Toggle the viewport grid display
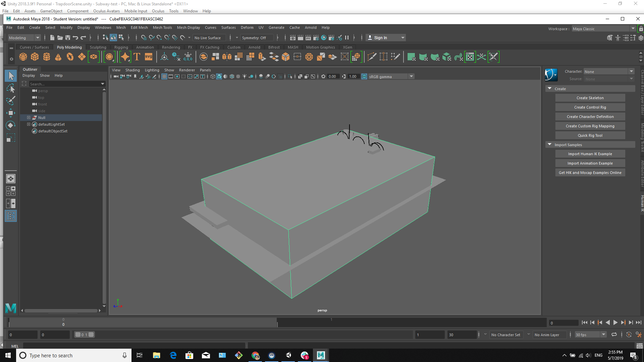Image resolution: width=644 pixels, height=362 pixels. click(164, 77)
